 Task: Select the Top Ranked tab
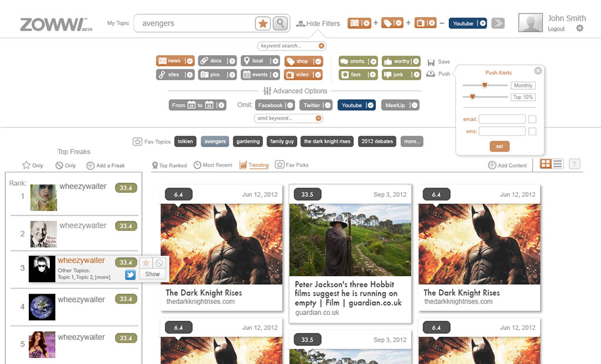tap(169, 165)
